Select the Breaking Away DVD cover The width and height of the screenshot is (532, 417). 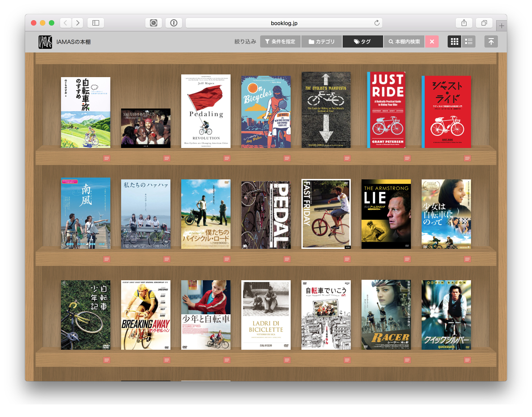coord(146,315)
